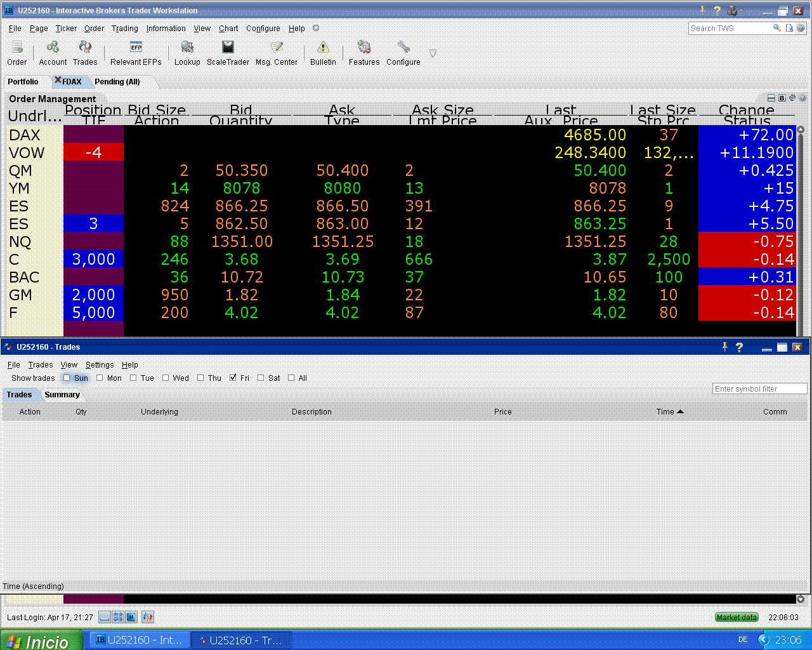Image resolution: width=812 pixels, height=650 pixels.
Task: Open Settings menu in Trades window
Action: coord(100,364)
